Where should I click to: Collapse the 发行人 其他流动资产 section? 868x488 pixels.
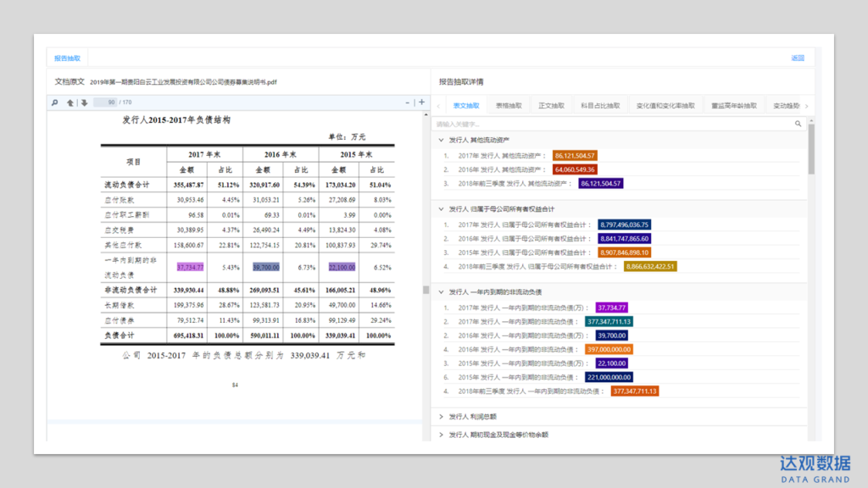pos(441,140)
